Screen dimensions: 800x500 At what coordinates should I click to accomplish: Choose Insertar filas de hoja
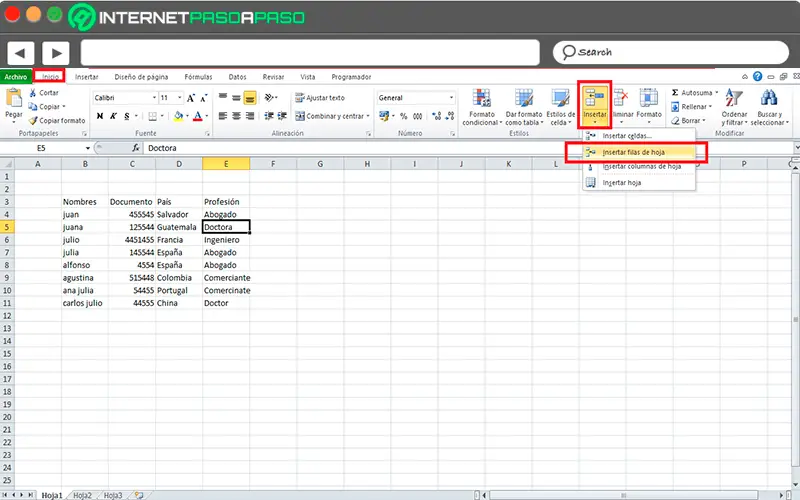(x=639, y=152)
